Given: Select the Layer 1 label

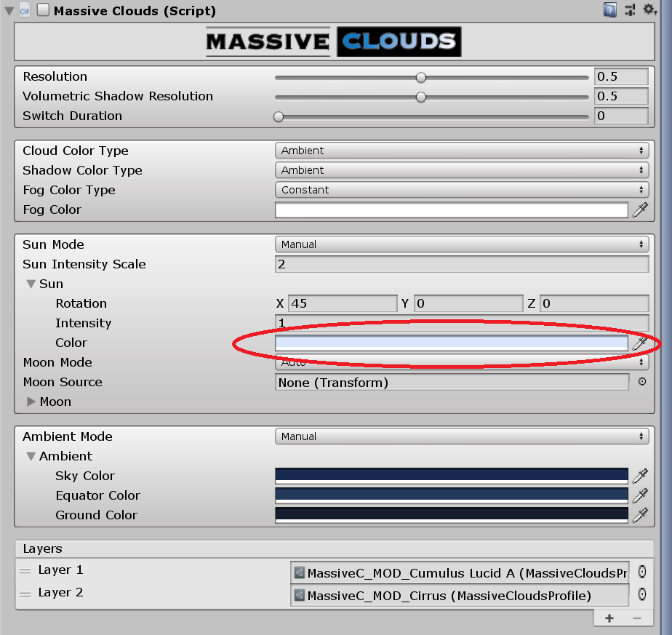Looking at the screenshot, I should point(60,570).
